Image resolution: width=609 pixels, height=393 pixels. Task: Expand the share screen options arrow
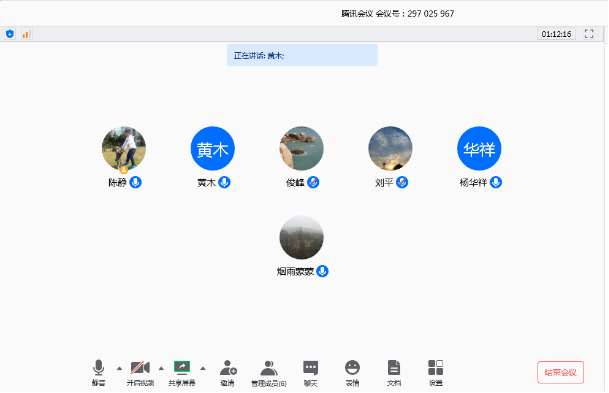[x=203, y=368]
